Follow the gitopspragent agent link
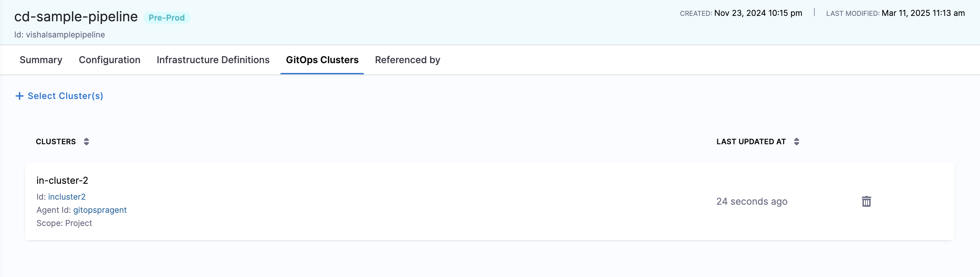980x277 pixels. 100,210
